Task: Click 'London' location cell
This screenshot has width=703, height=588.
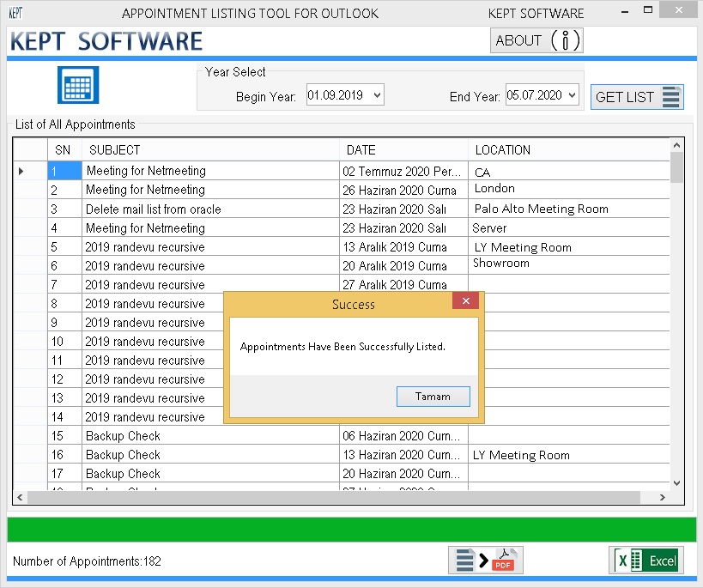Action: pos(569,190)
